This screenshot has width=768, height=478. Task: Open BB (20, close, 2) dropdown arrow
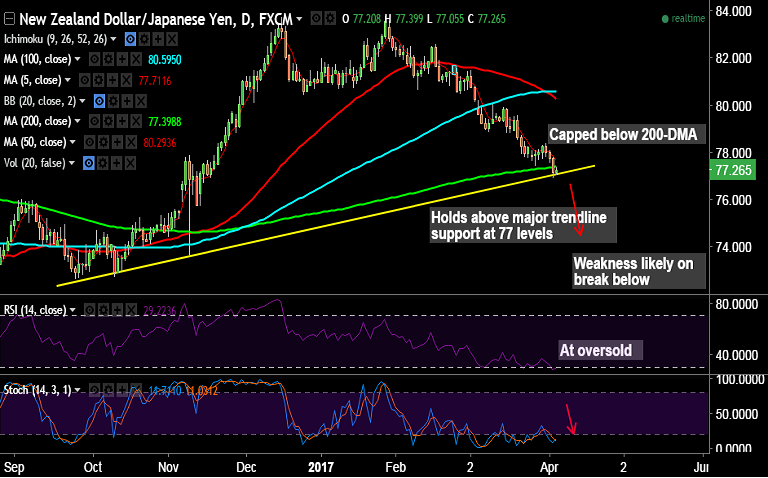83,101
